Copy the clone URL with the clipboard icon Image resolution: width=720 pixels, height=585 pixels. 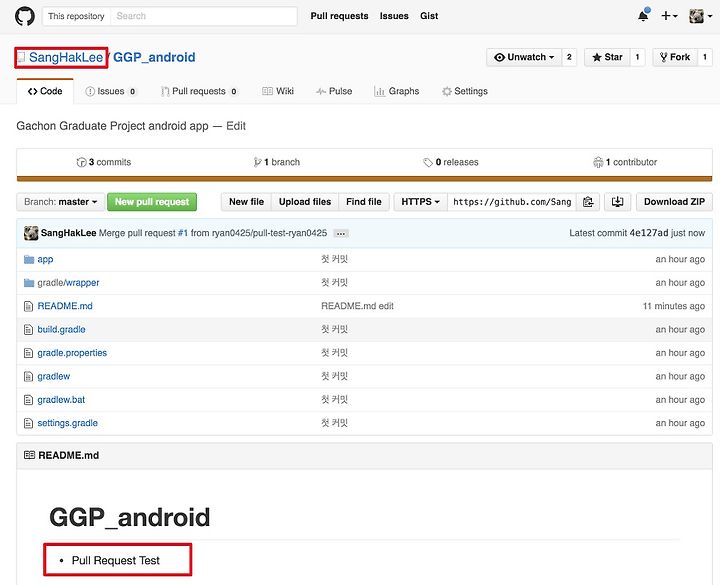(x=588, y=202)
